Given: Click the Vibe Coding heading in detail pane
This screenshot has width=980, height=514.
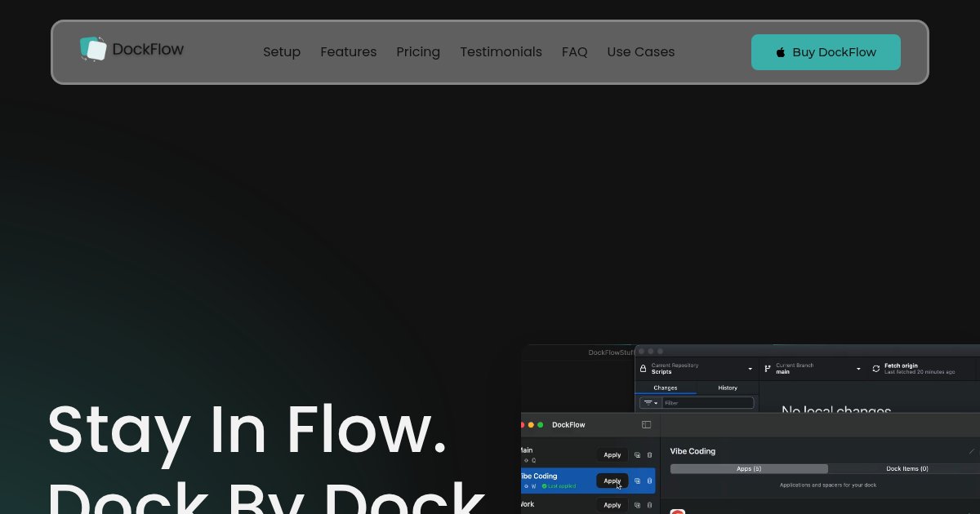Looking at the screenshot, I should (693, 451).
